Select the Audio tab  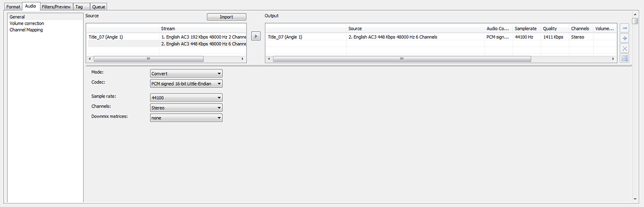click(x=31, y=6)
